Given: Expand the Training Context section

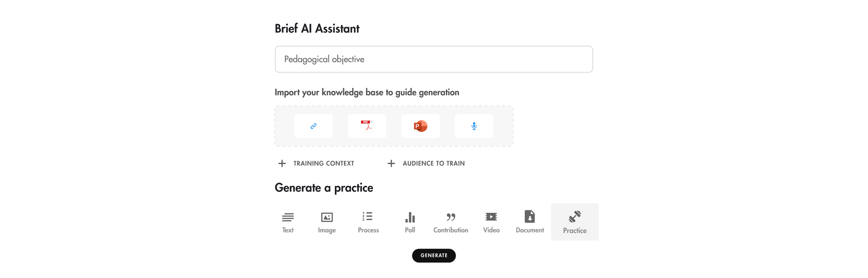Looking at the screenshot, I should (x=323, y=164).
